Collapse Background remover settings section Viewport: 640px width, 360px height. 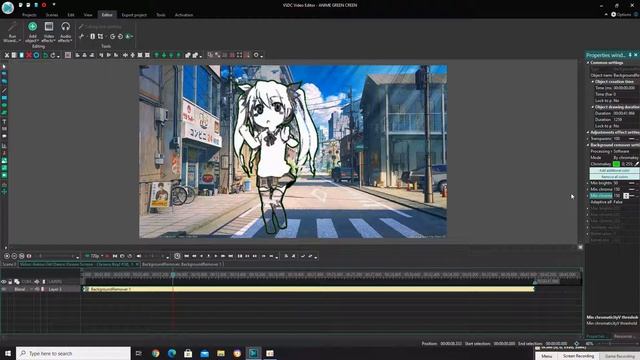pos(588,145)
